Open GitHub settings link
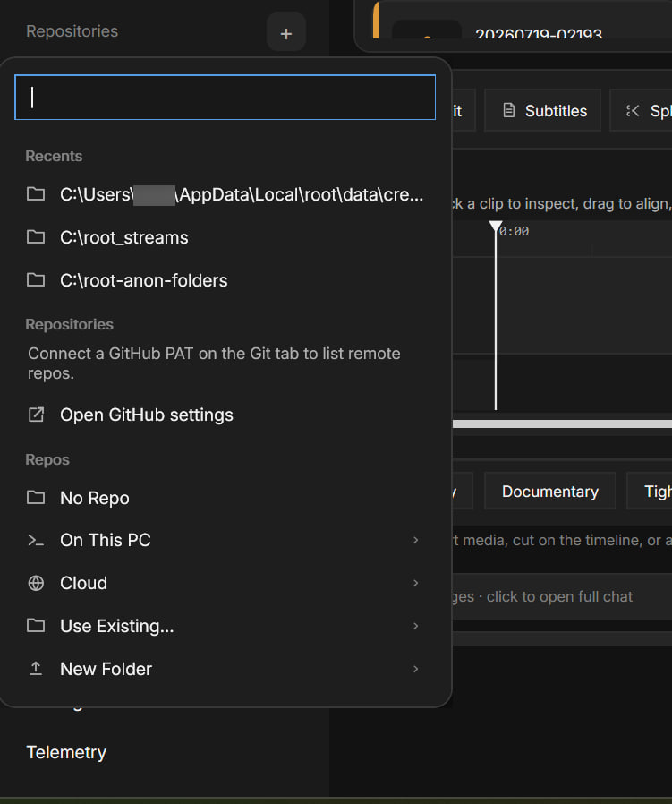 coord(225,415)
